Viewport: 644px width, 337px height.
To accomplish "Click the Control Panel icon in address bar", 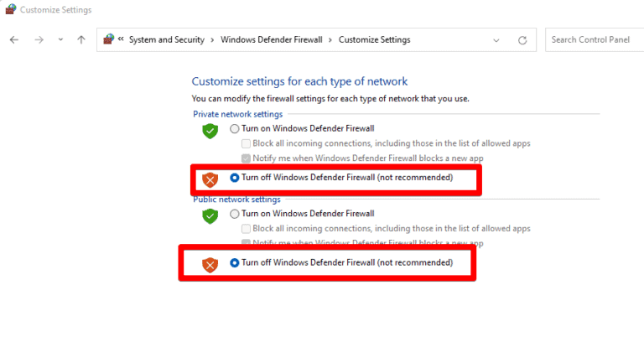I will pos(108,39).
